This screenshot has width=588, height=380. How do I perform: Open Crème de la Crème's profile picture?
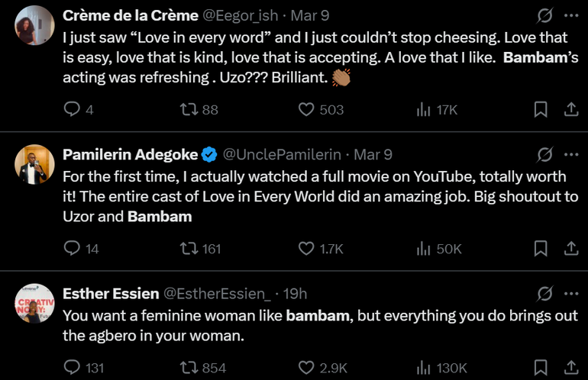[35, 25]
